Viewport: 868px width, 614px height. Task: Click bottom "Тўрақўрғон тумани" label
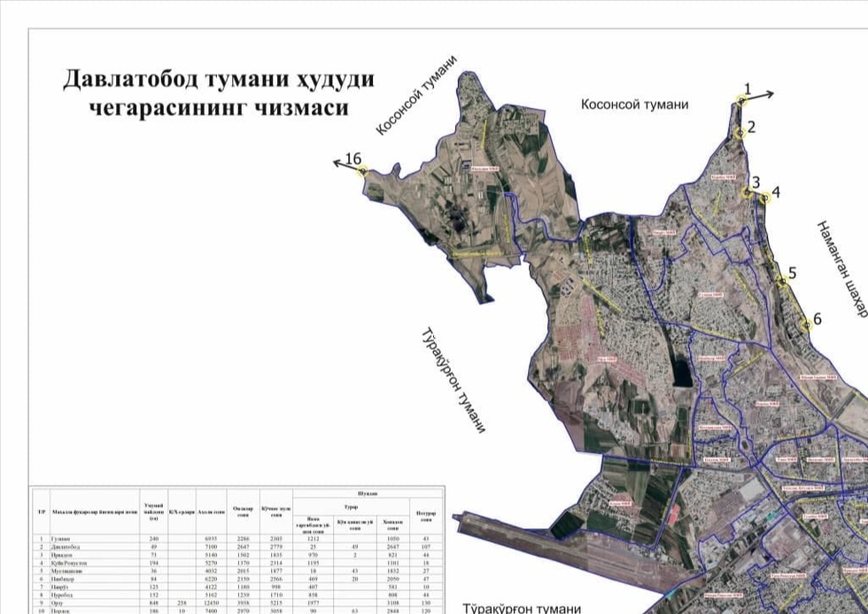click(523, 607)
